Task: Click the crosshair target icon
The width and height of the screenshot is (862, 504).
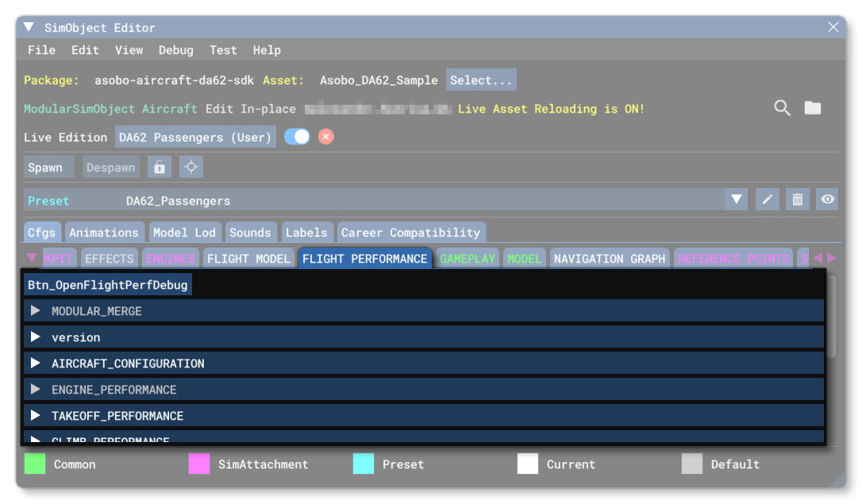Action: point(191,167)
